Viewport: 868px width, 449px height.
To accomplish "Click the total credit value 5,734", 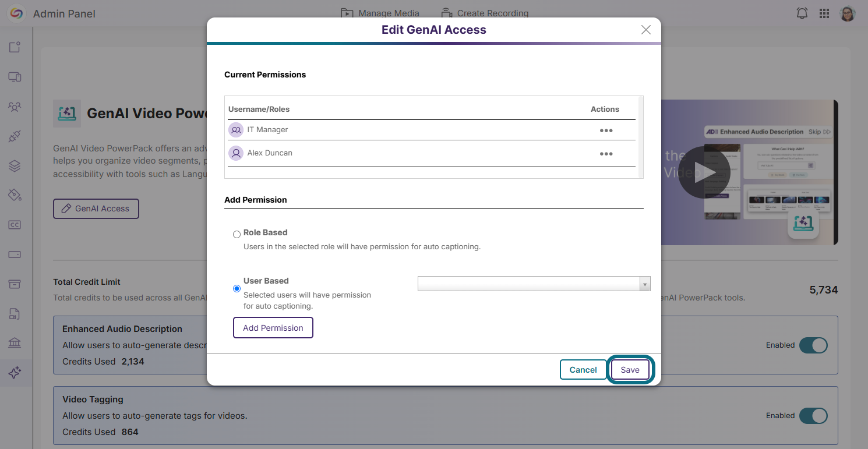I will pyautogui.click(x=824, y=289).
